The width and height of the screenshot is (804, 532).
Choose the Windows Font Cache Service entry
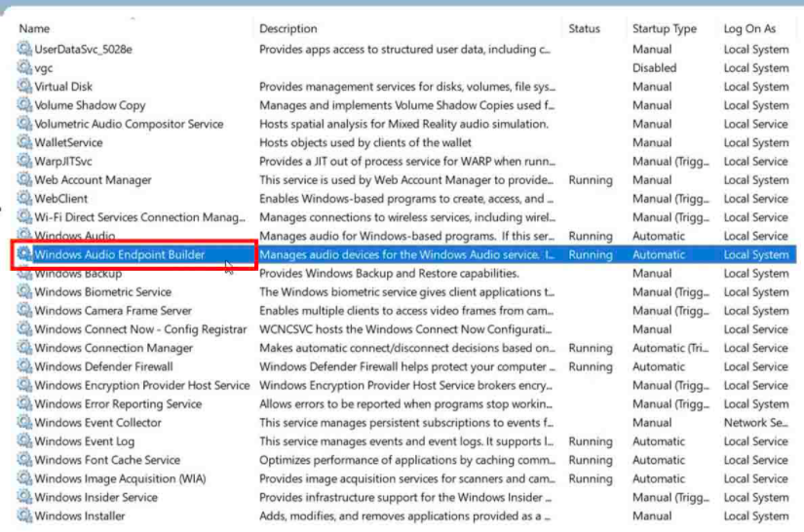coord(107,460)
